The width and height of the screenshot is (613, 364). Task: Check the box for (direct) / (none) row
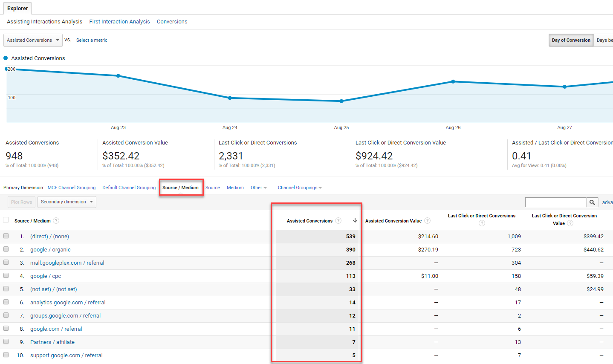[x=6, y=236]
